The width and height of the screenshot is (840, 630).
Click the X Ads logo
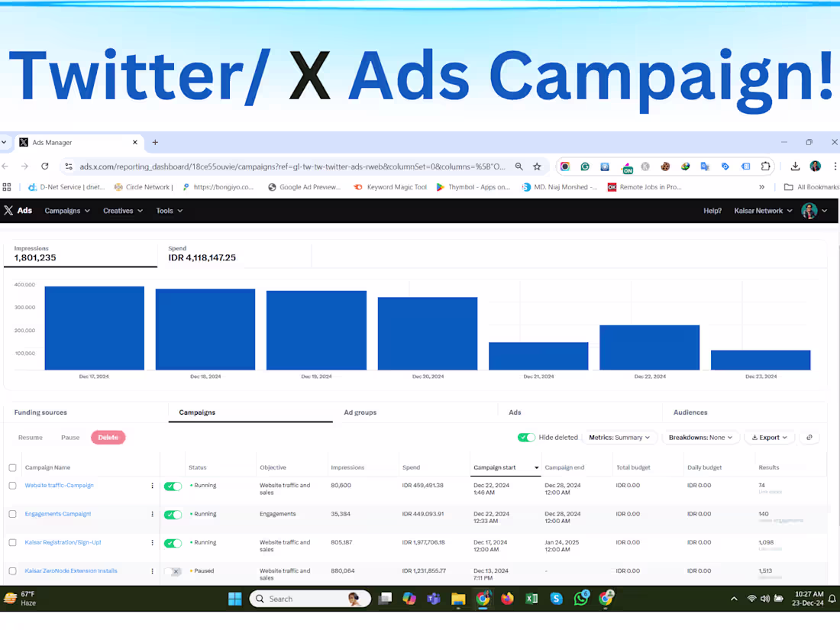pos(18,211)
